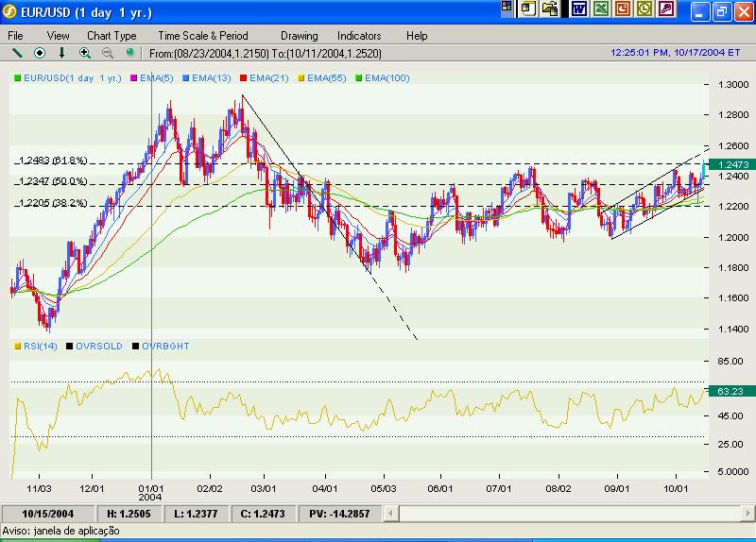Click the red EMA(21) color square
The height and width of the screenshot is (542, 756).
coord(243,77)
